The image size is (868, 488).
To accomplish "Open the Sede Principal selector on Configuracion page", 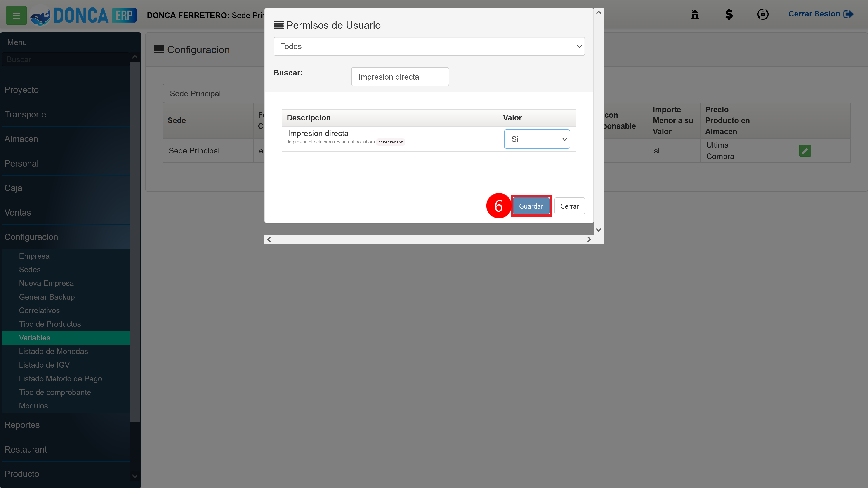I will point(214,94).
